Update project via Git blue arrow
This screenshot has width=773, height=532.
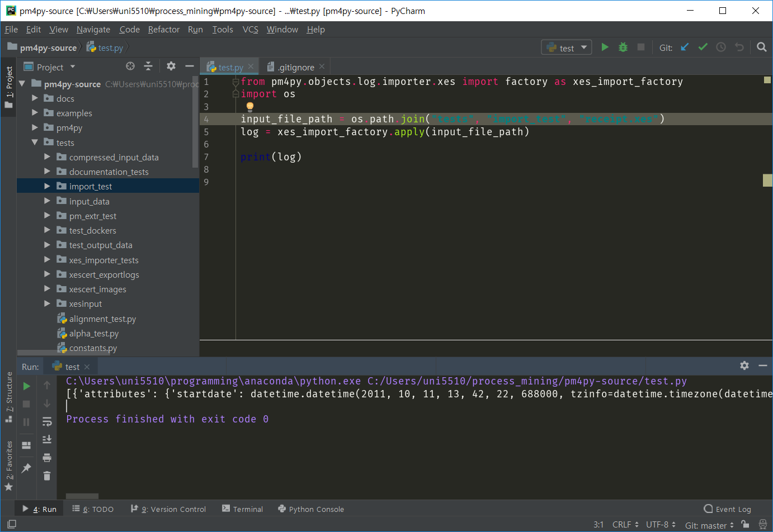(685, 47)
